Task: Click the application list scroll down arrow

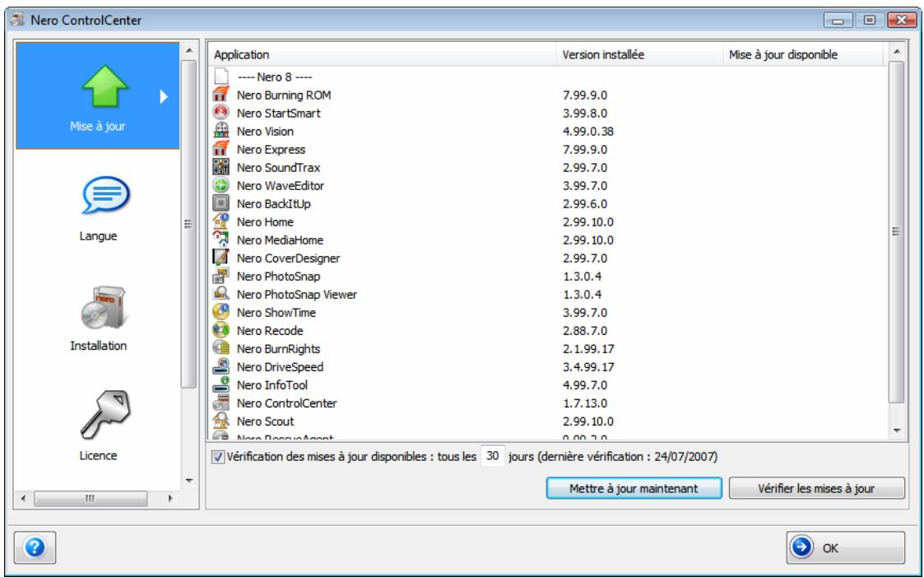Action: click(x=896, y=430)
